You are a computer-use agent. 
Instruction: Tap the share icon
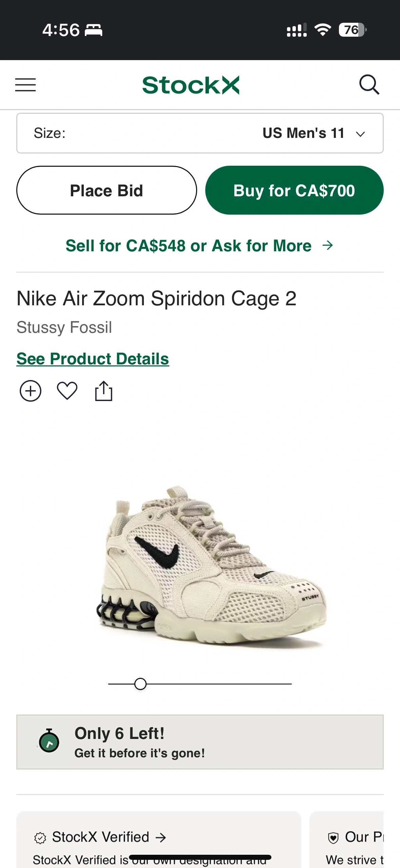click(x=103, y=391)
